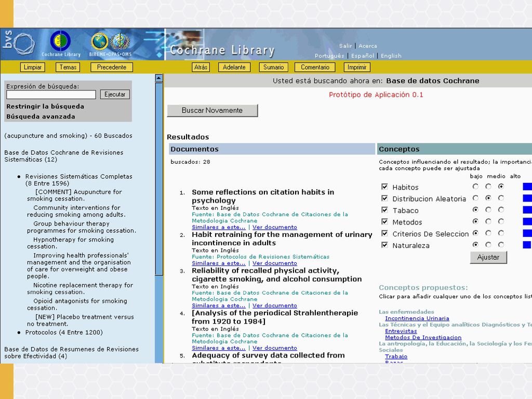Click the BIREME globe logo
The image size is (532, 399).
[x=99, y=42]
